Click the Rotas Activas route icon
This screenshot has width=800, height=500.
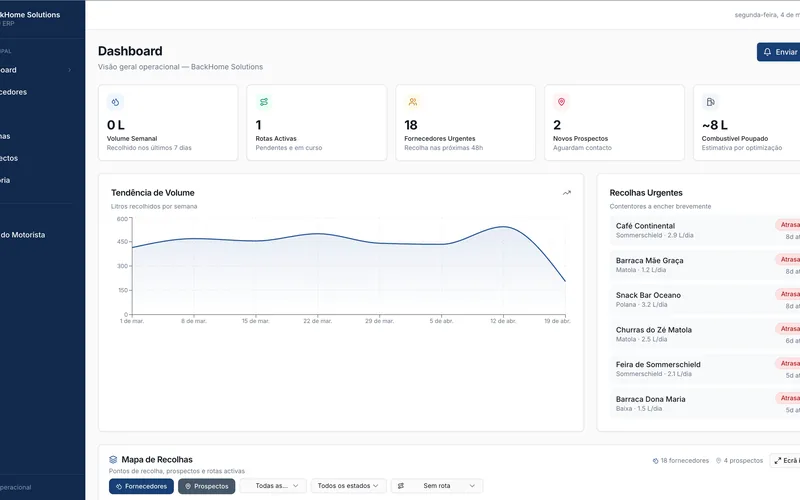(264, 102)
